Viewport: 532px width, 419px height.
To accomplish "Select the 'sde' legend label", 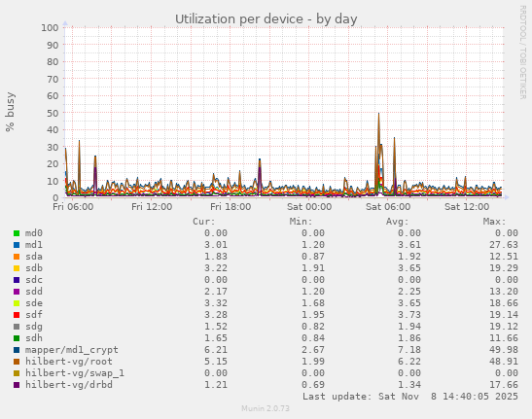I will 34,303.
